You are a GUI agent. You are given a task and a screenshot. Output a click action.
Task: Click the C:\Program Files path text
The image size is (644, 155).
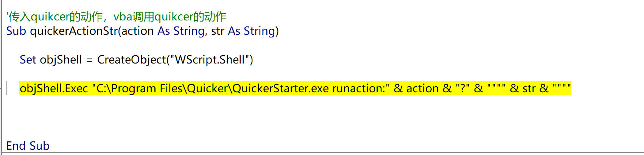click(140, 88)
